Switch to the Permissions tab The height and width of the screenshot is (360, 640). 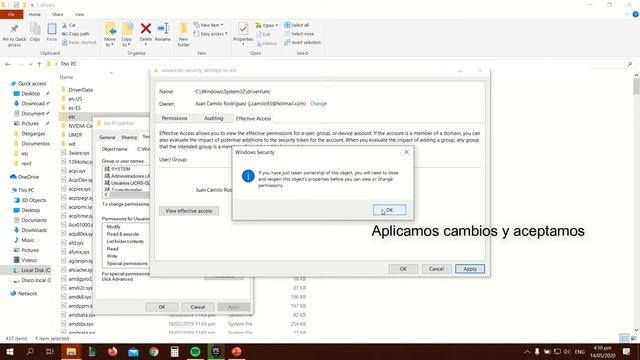pos(174,118)
